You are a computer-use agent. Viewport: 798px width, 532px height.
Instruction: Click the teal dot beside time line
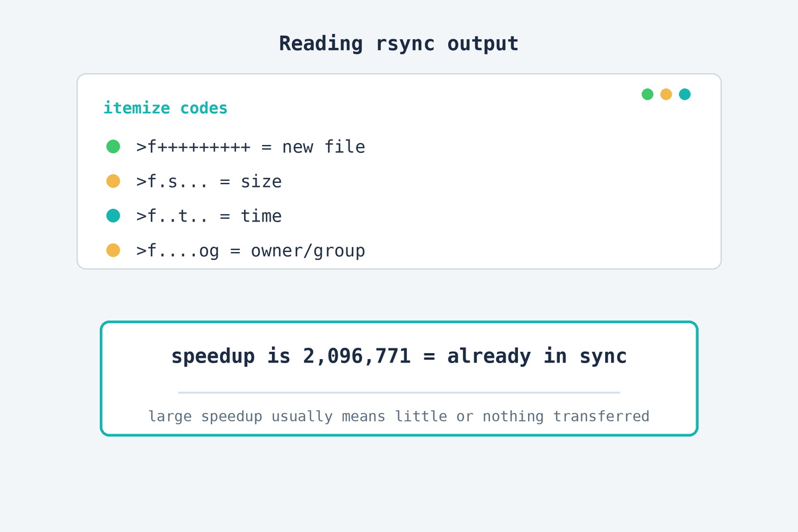click(x=113, y=215)
